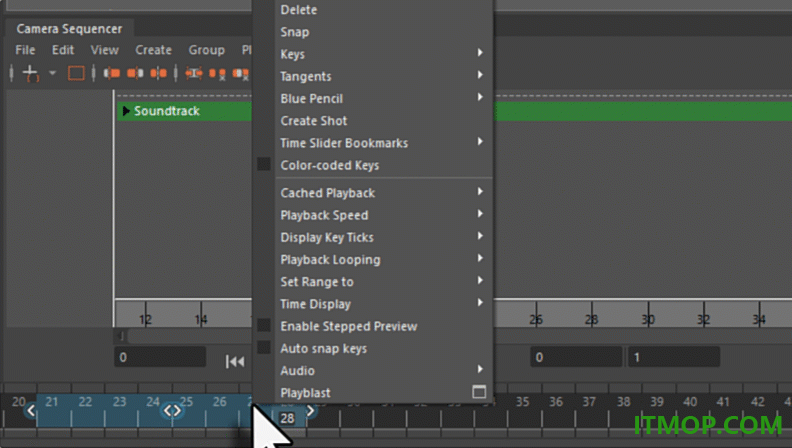Click the green Soundtrack track label
The height and width of the screenshot is (448, 792).
167,111
